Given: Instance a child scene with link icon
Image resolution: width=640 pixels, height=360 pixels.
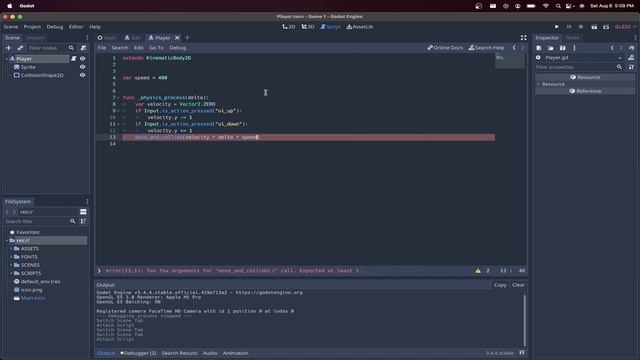Looking at the screenshot, I should pyautogui.click(x=20, y=48).
